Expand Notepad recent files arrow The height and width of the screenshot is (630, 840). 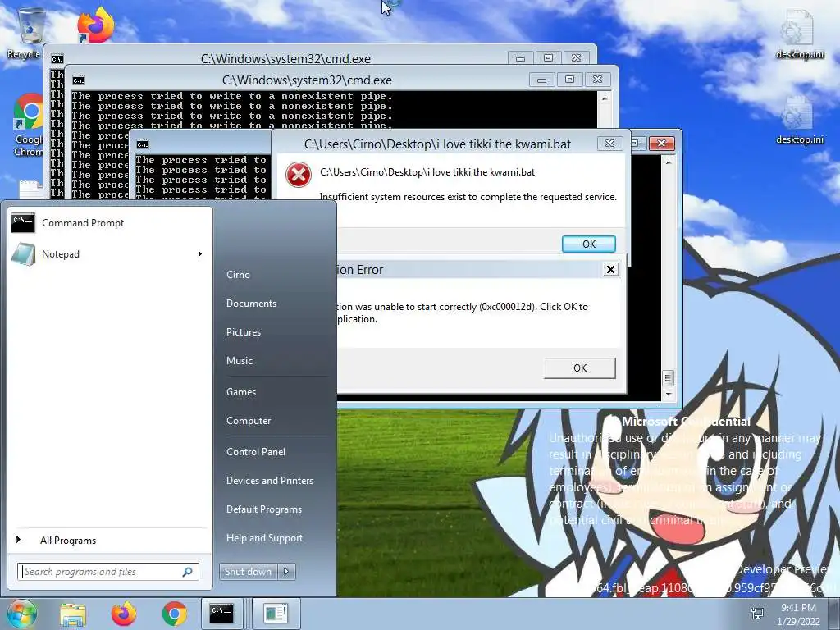200,254
